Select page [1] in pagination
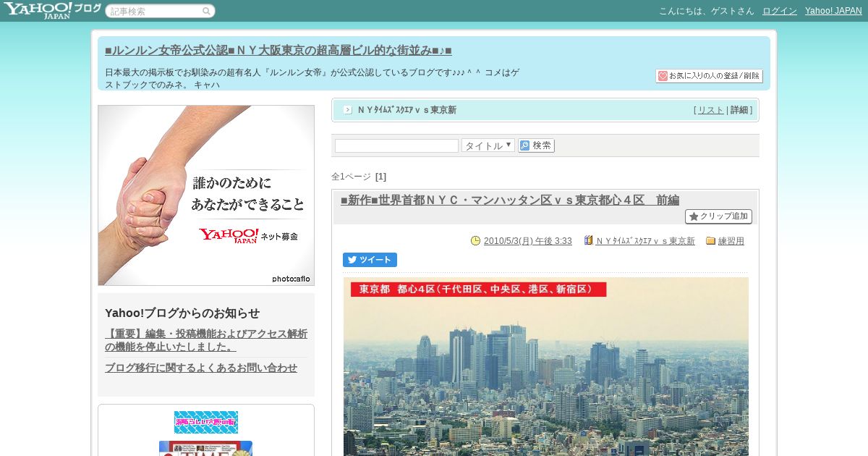This screenshot has height=456, width=868. (x=380, y=177)
